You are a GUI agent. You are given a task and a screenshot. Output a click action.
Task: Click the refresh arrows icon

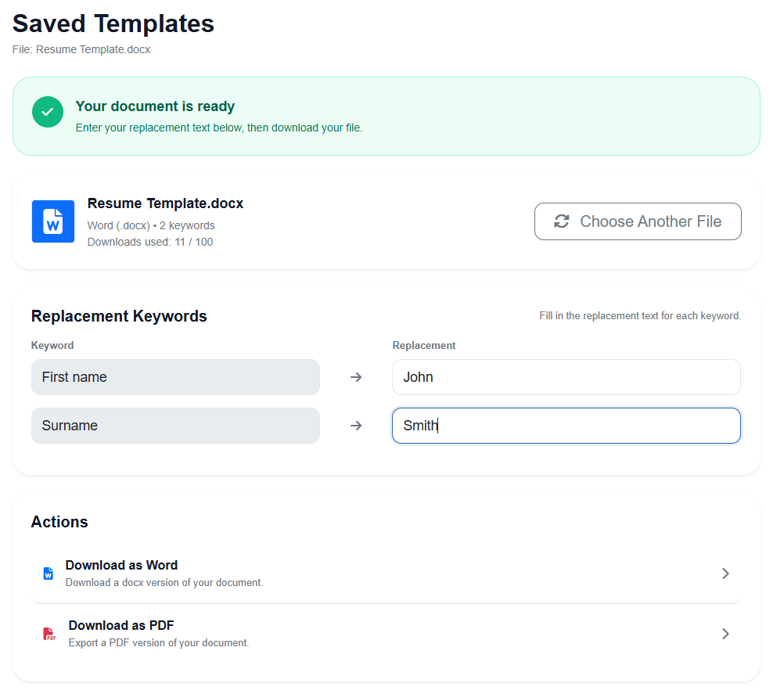coord(561,221)
